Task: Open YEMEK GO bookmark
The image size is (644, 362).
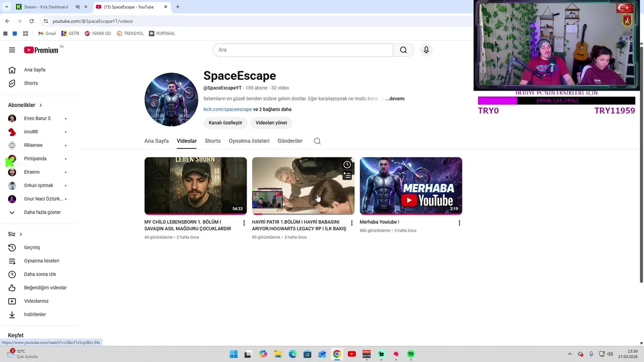Action: click(98, 34)
